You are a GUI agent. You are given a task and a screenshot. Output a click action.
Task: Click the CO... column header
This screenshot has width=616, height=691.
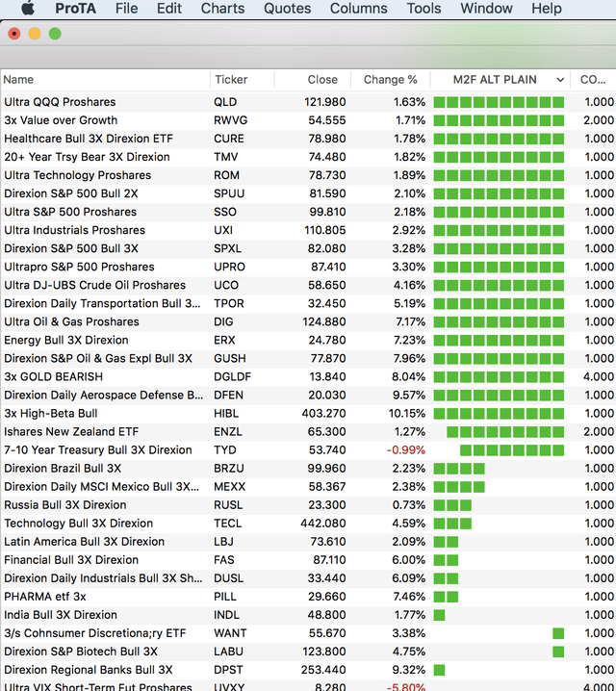click(593, 80)
